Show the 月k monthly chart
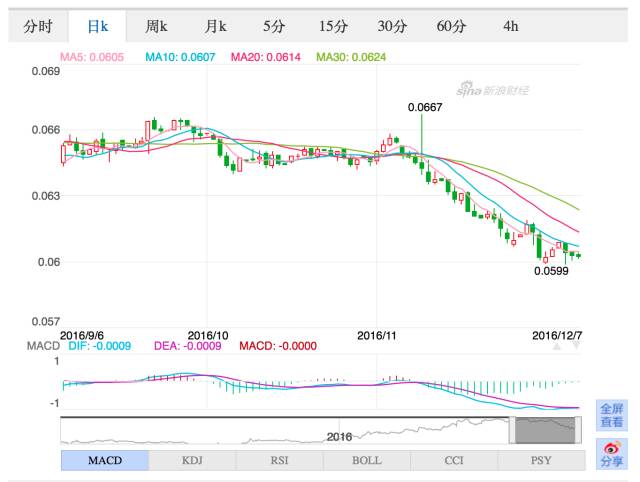 click(x=215, y=26)
